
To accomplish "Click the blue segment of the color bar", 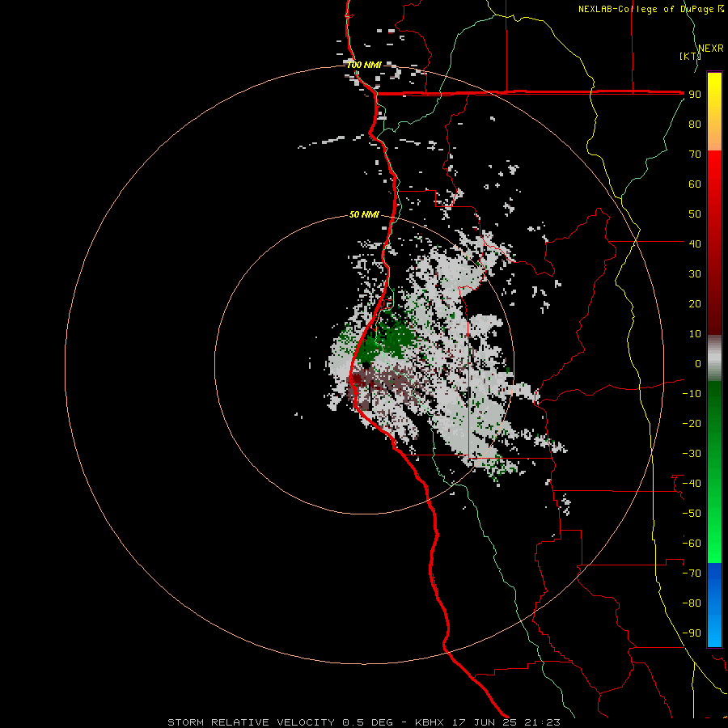I will tap(714, 605).
